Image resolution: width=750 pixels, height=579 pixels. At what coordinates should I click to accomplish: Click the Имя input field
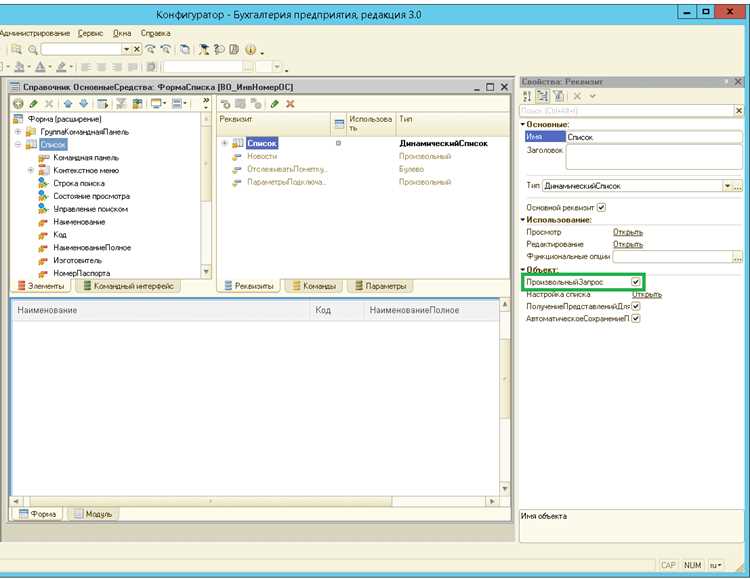click(654, 137)
